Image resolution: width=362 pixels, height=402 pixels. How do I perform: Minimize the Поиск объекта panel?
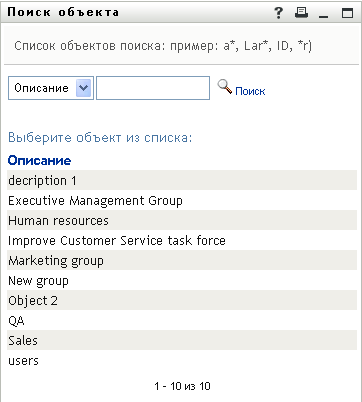coord(323,13)
